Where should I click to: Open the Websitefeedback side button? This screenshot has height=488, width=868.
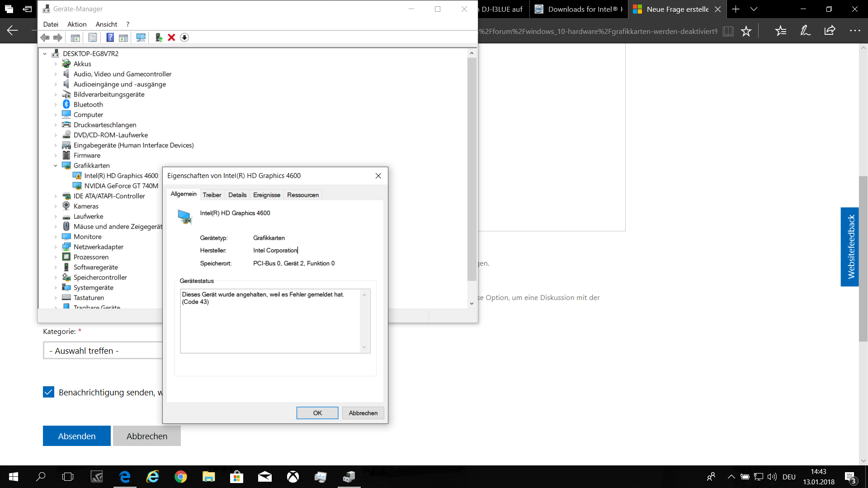point(850,247)
